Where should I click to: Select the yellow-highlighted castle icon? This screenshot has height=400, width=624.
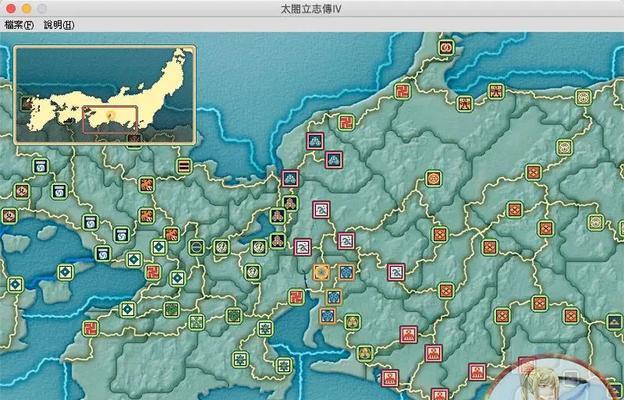pos(321,272)
